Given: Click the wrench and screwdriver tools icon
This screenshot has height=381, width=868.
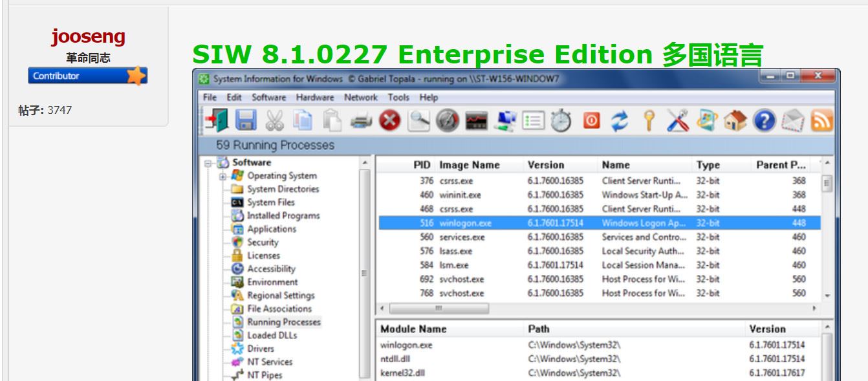Looking at the screenshot, I should pos(678,120).
